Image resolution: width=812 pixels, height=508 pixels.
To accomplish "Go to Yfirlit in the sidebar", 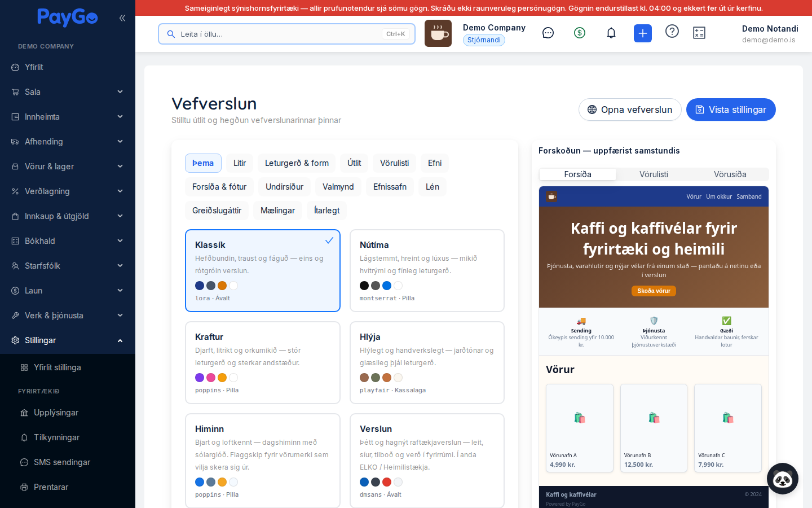I will (x=68, y=67).
